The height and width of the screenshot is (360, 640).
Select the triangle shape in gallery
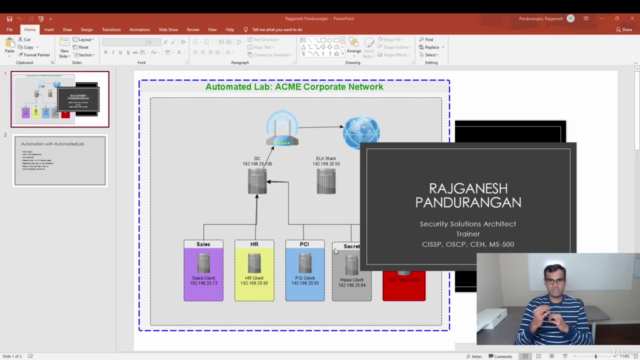click(x=303, y=47)
